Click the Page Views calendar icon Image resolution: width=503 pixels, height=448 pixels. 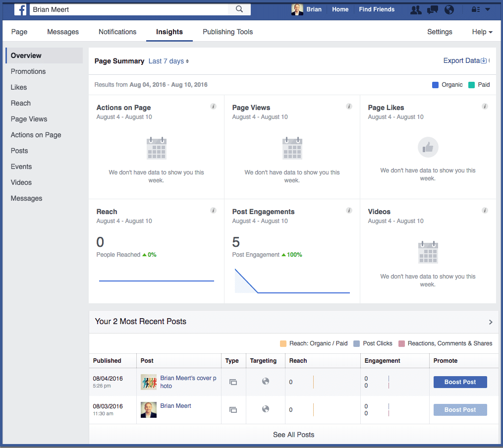click(x=292, y=148)
